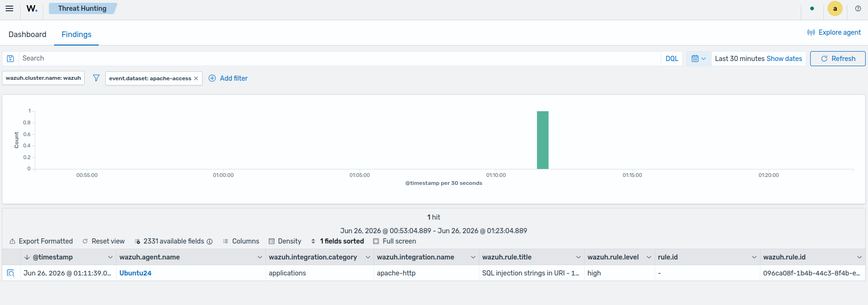Open the info icon beside available fields
This screenshot has width=868, height=305.
pyautogui.click(x=210, y=242)
